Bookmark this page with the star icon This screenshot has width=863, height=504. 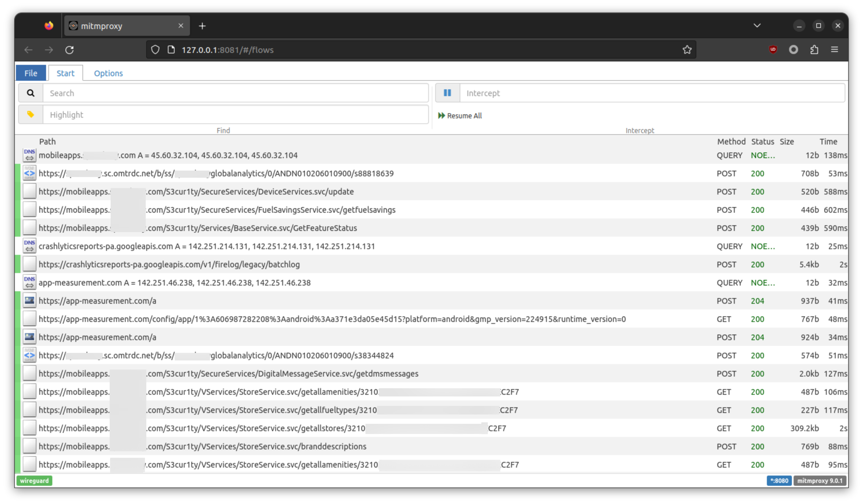point(687,50)
